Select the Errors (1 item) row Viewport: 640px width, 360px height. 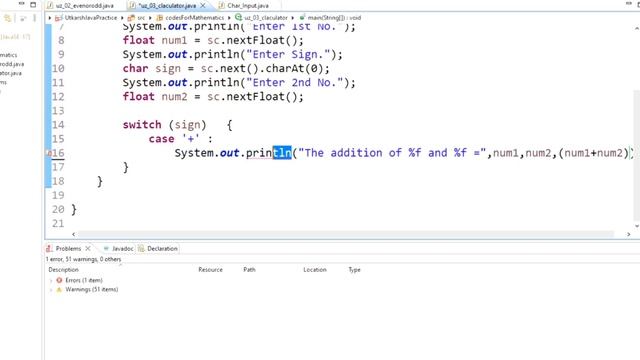coord(84,280)
